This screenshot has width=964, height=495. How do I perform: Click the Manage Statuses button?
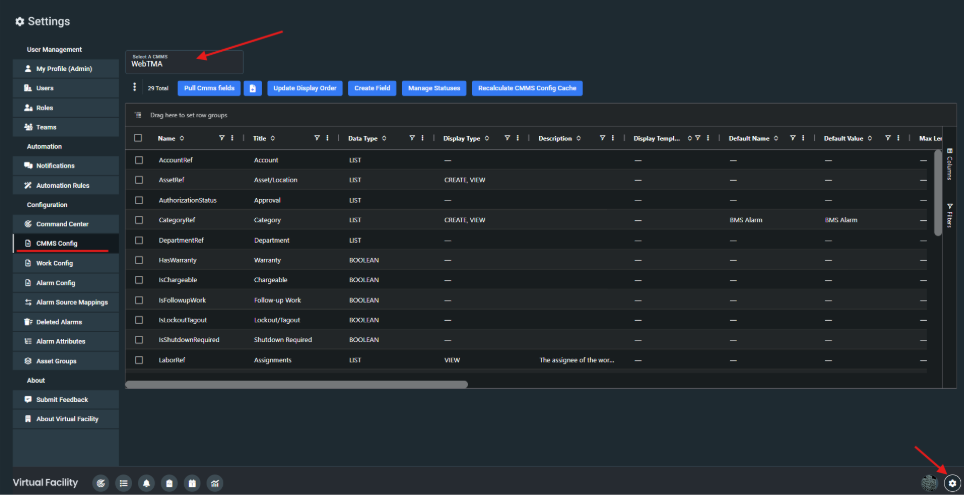click(434, 88)
